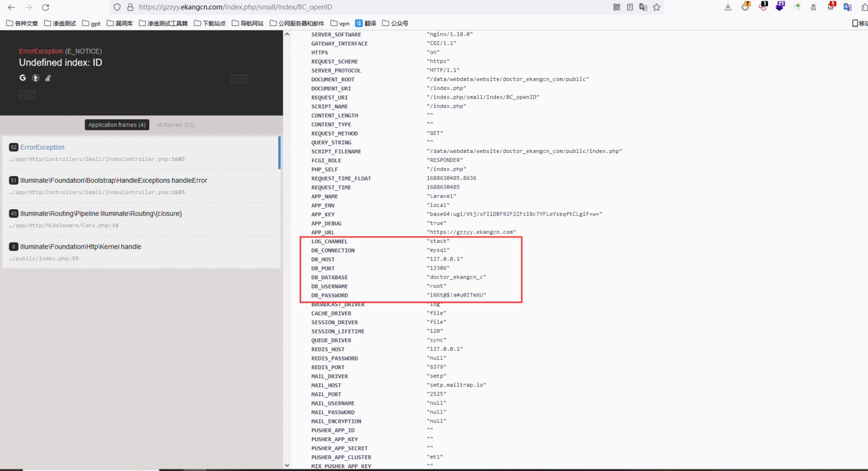The height and width of the screenshot is (471, 868).
Task: Open the 翻译 bookmark
Action: [x=366, y=23]
